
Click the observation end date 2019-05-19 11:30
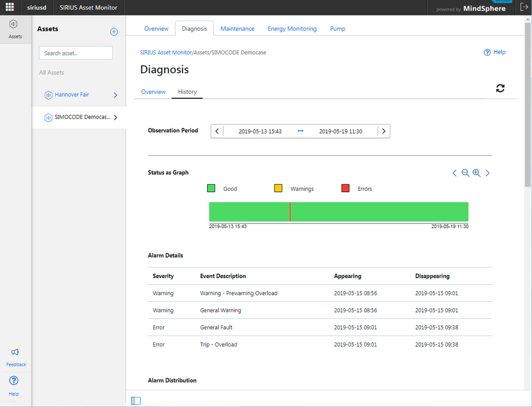click(340, 131)
